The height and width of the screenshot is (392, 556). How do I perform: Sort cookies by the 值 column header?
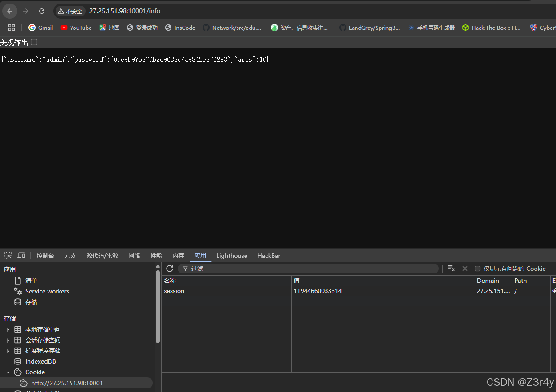point(383,281)
